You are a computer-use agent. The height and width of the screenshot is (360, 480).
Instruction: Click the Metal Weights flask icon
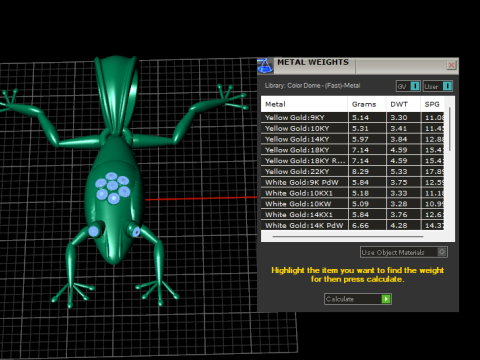coord(265,66)
